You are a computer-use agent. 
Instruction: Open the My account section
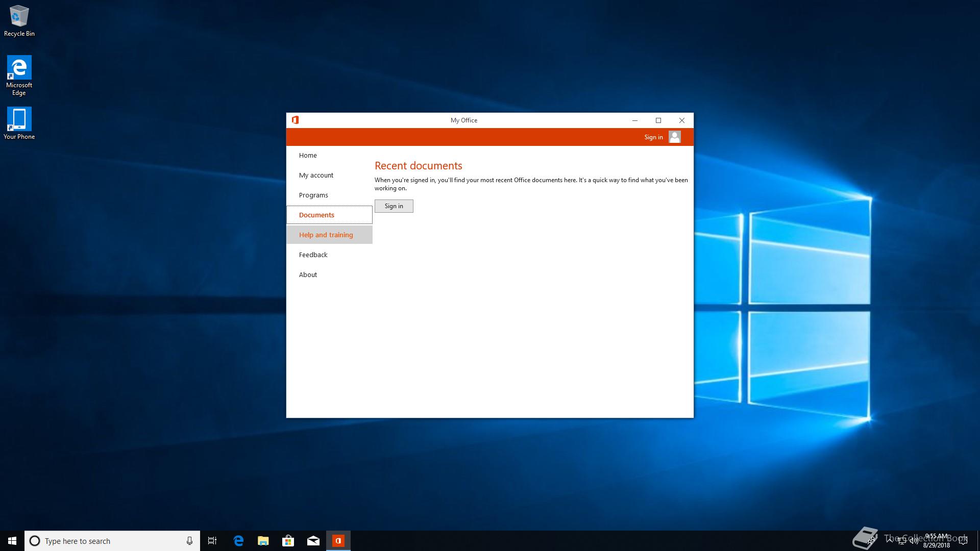(329, 175)
